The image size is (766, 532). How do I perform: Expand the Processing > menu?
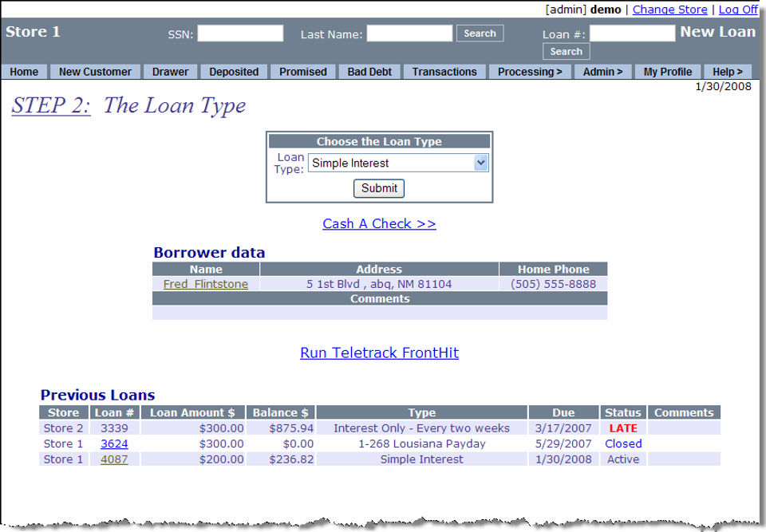coord(530,72)
